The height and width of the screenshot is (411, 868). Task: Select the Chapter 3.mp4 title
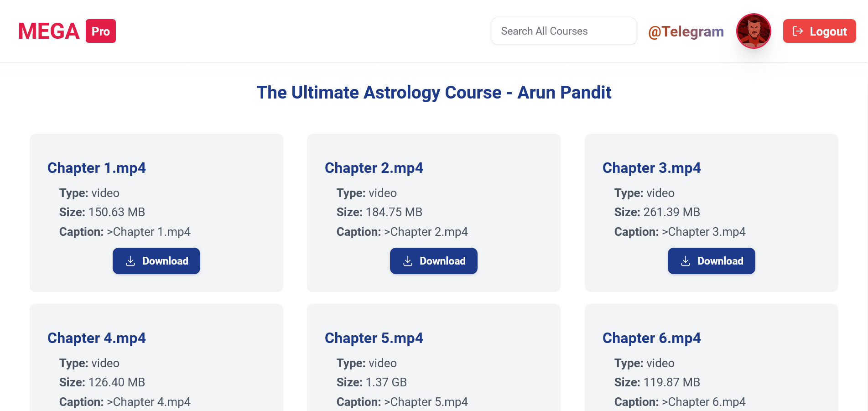tap(652, 168)
